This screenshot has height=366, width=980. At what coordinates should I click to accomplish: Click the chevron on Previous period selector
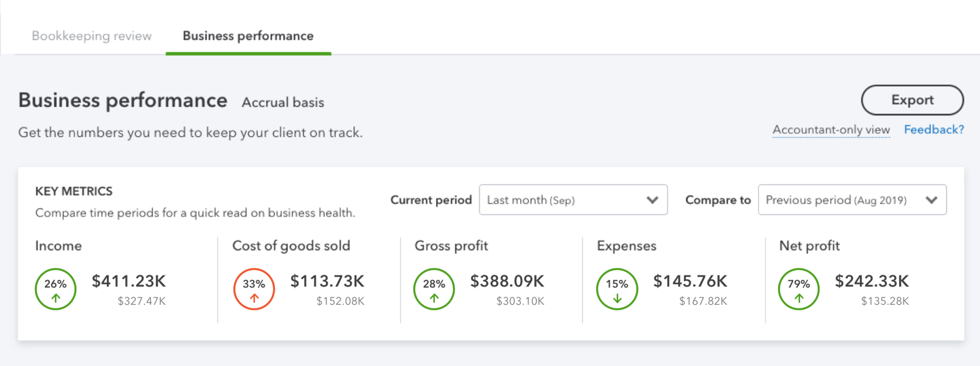(x=931, y=200)
